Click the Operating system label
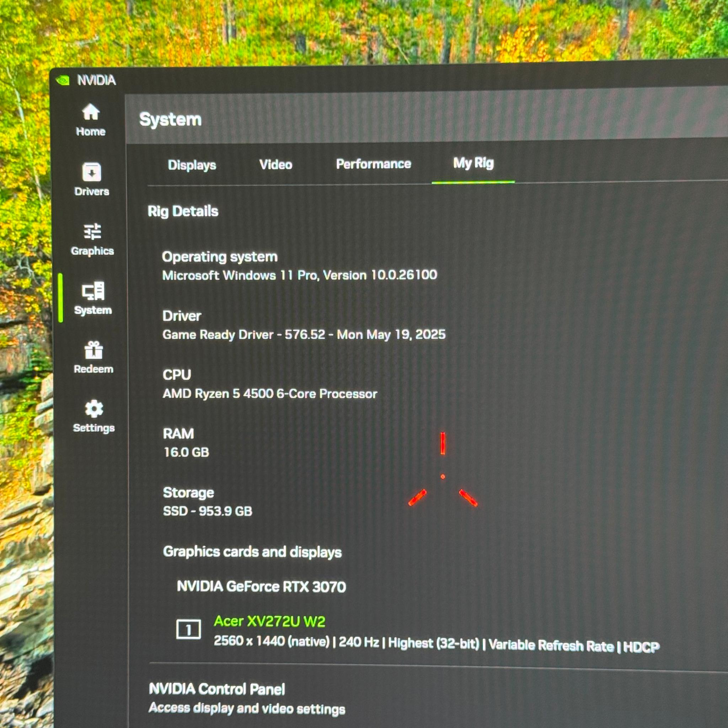This screenshot has width=728, height=728. [x=220, y=257]
